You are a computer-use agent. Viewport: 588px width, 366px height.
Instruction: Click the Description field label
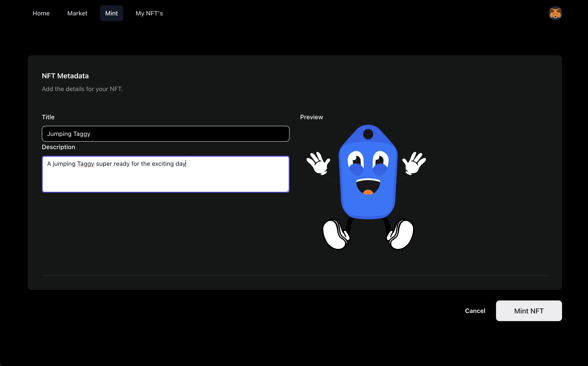pyautogui.click(x=58, y=147)
